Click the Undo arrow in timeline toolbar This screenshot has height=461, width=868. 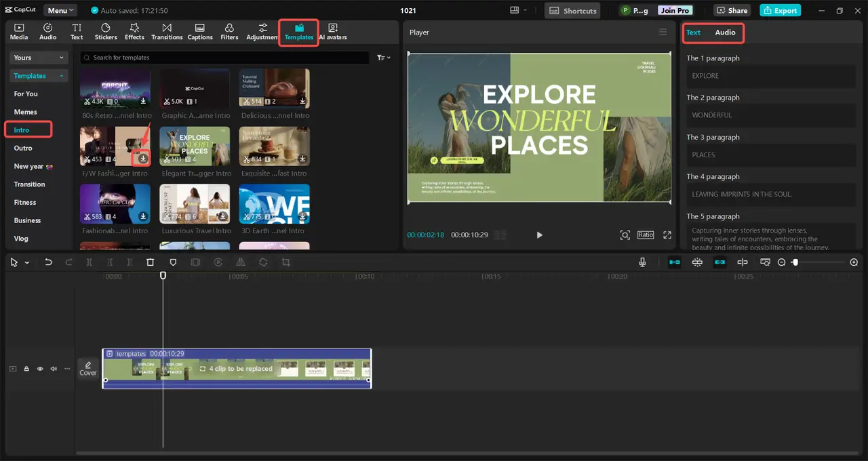48,262
